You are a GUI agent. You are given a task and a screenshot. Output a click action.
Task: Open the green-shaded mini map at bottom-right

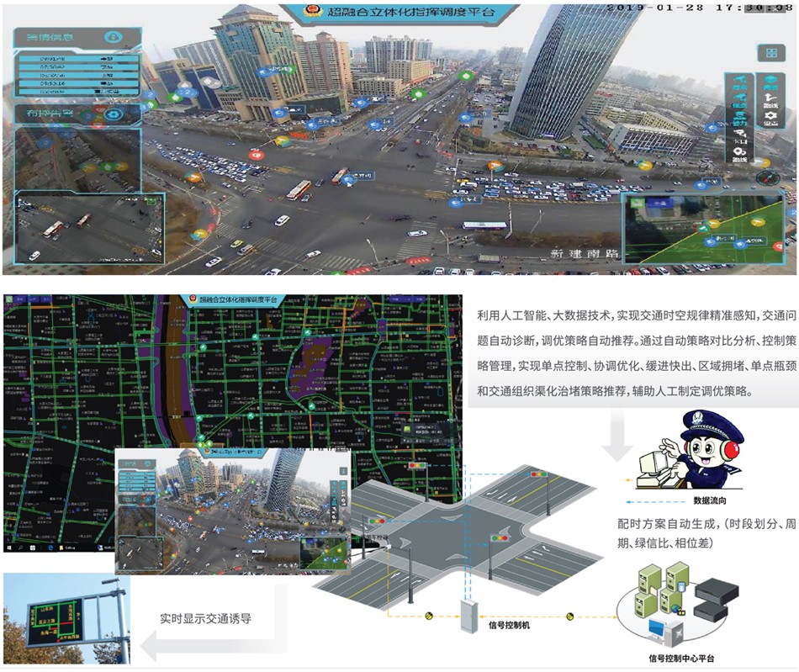pyautogui.click(x=705, y=229)
